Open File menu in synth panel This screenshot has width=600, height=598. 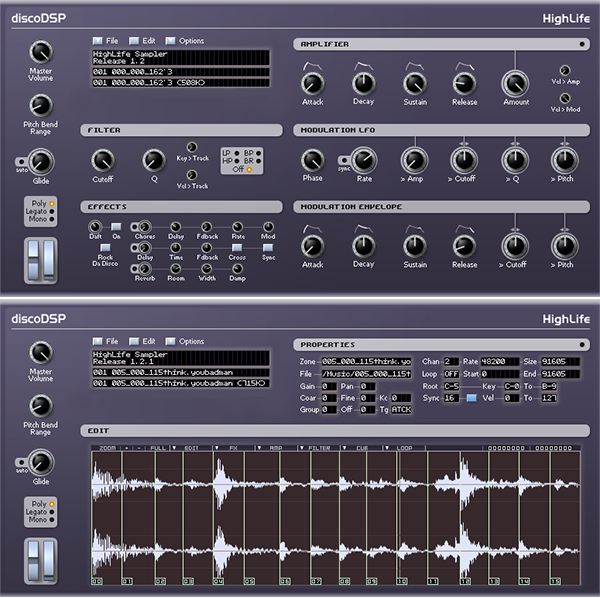[x=106, y=41]
